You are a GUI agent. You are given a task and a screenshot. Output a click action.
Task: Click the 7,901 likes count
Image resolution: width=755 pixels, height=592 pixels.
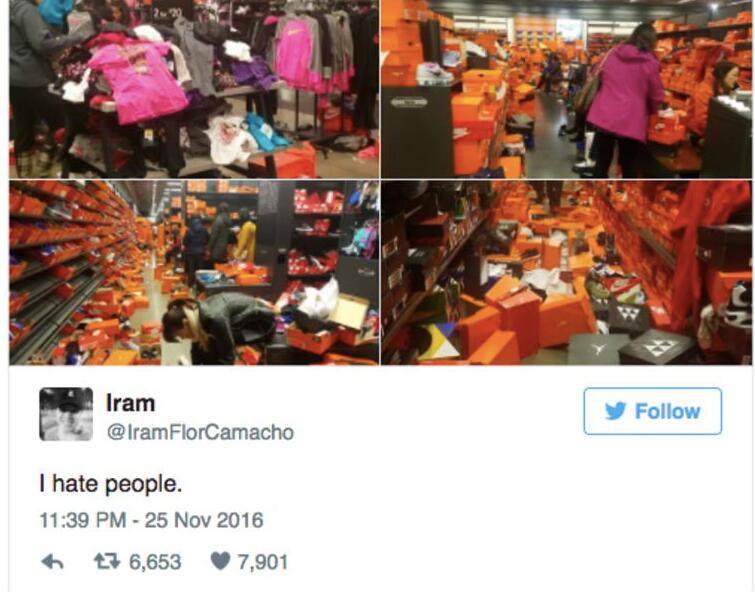[x=263, y=562]
